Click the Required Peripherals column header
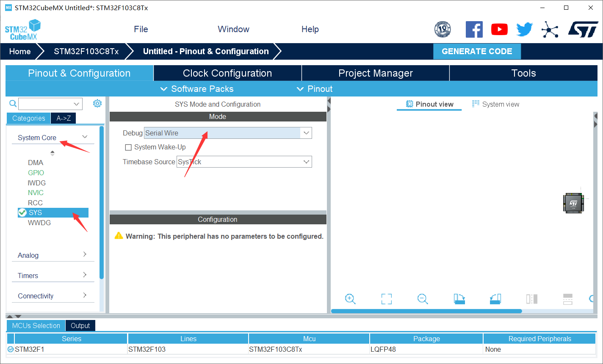Screen dimensions: 603x364 [x=539, y=339]
